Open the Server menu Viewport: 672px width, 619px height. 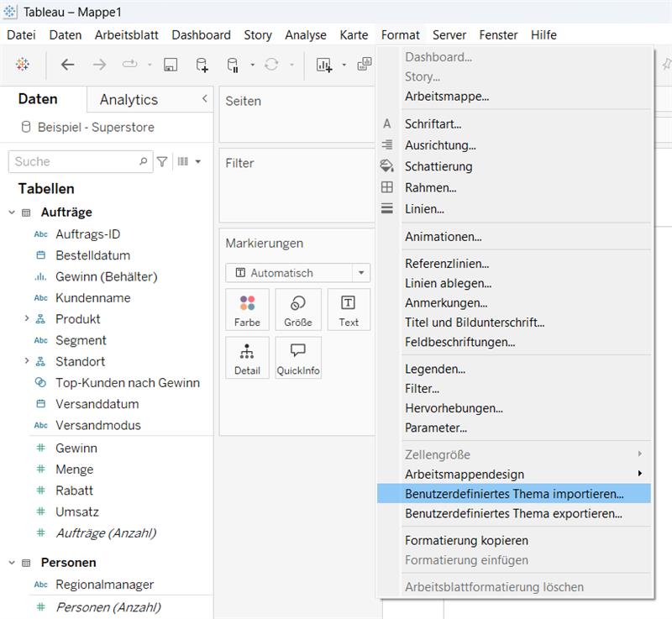point(449,34)
